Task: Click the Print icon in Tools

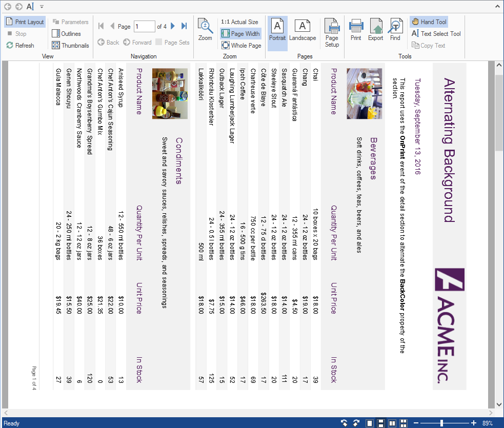Action: coord(356,30)
